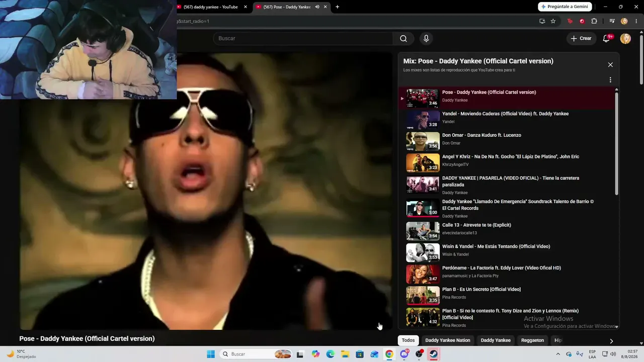The image size is (644, 362).
Task: Select the Todos filter chip
Action: (409, 340)
